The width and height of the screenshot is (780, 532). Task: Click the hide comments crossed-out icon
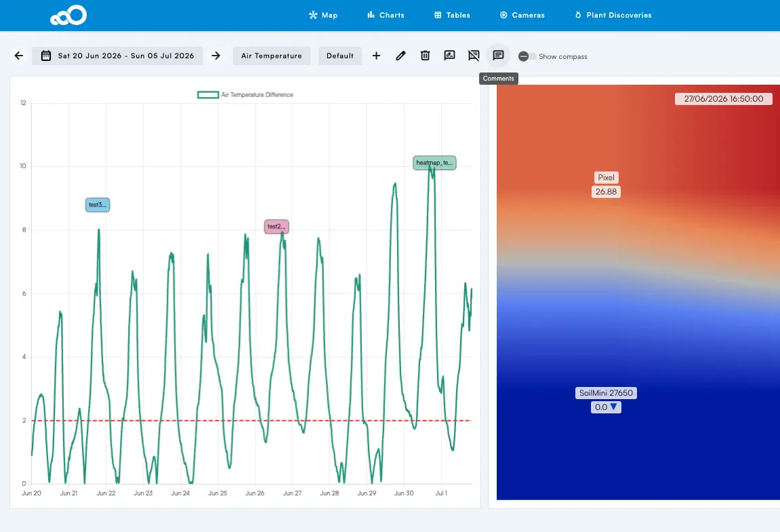[x=474, y=56]
